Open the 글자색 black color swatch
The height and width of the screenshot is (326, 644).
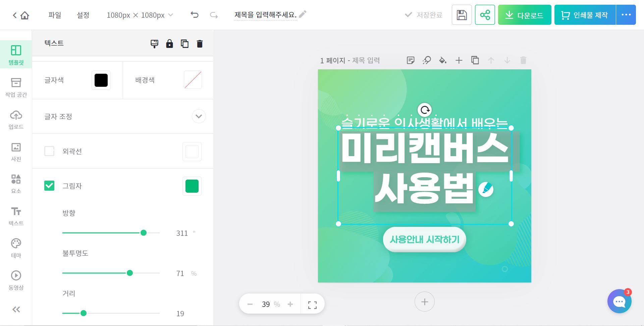click(101, 80)
